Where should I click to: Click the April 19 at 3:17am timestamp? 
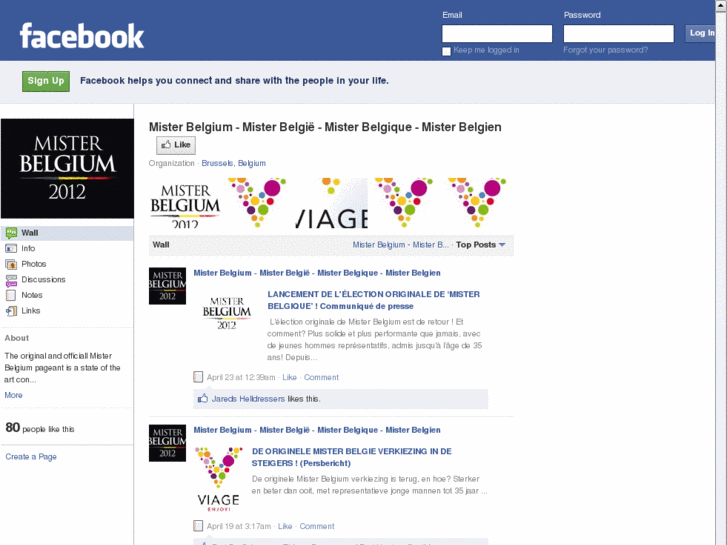click(x=239, y=526)
